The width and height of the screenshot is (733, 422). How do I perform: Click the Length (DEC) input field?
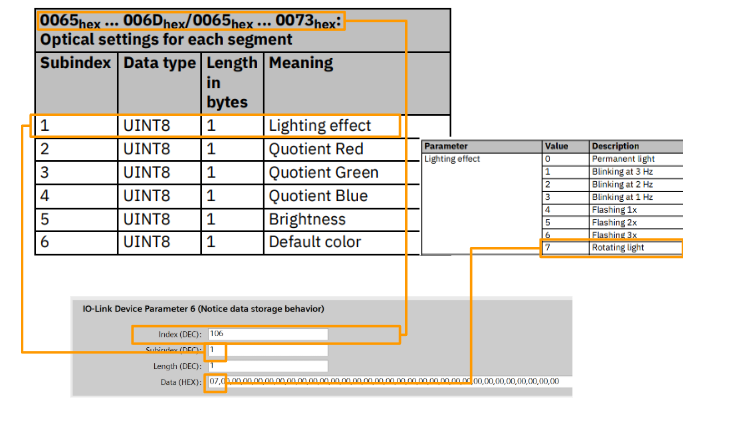tap(267, 366)
